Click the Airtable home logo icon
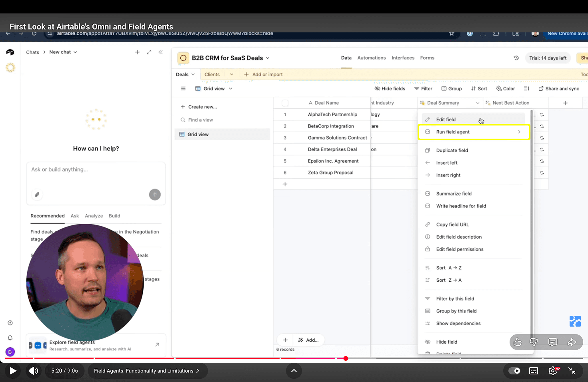Screen dimensions: 588x382 [10, 52]
